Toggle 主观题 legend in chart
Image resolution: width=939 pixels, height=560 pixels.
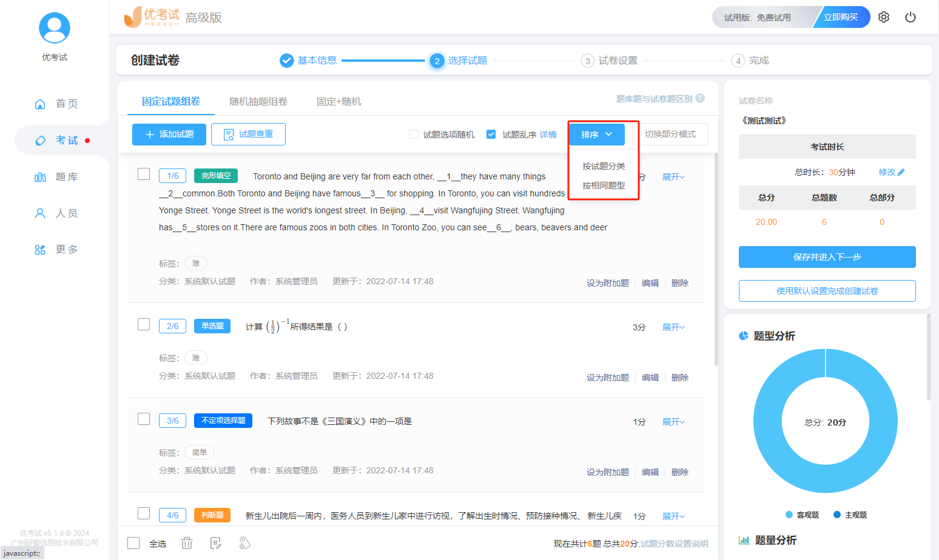pyautogui.click(x=850, y=515)
